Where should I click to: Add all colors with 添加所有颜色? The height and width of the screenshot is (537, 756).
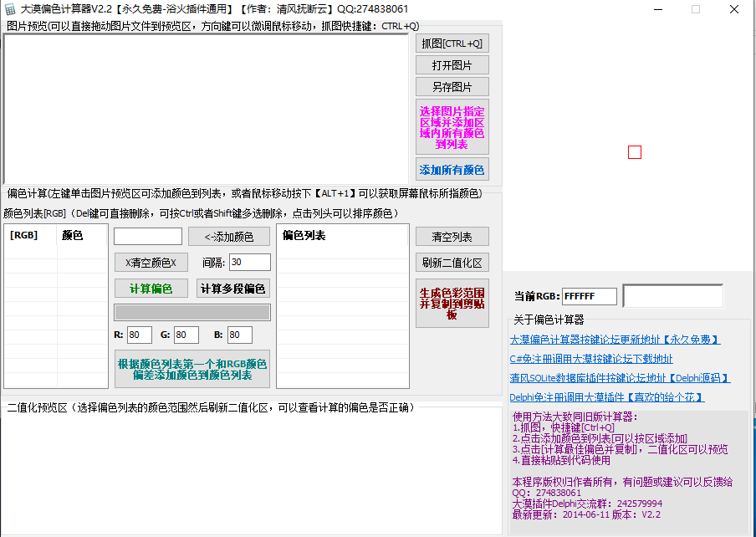coord(452,169)
